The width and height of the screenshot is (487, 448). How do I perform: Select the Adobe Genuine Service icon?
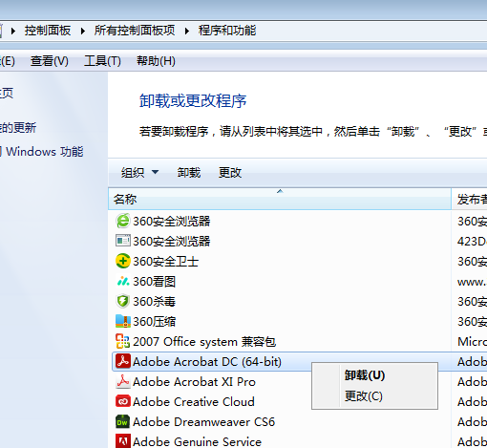point(122,441)
